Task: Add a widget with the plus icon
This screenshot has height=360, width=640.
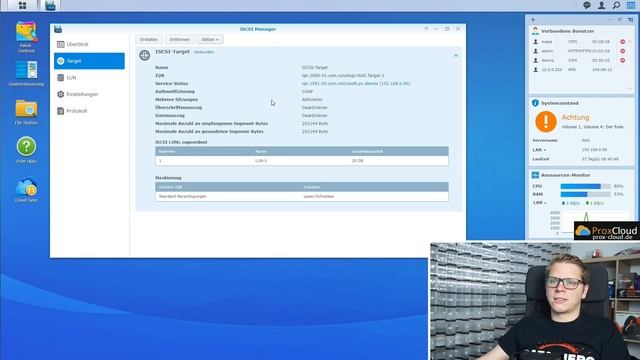Action: (533, 20)
